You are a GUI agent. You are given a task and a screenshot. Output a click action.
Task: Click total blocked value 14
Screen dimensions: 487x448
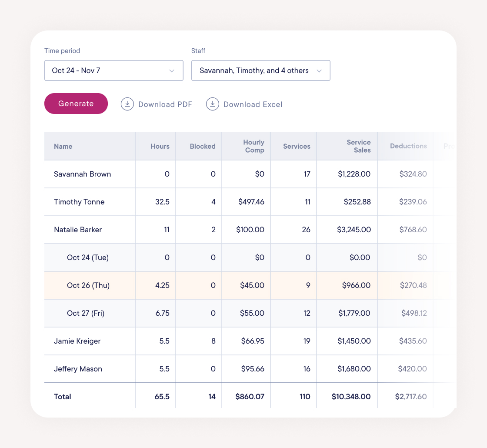[x=212, y=397]
